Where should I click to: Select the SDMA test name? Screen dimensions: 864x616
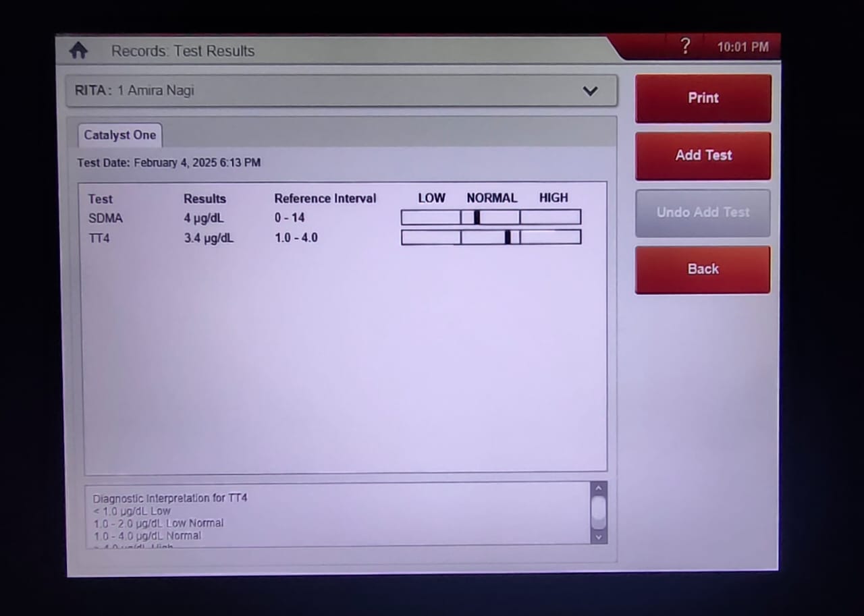point(105,218)
